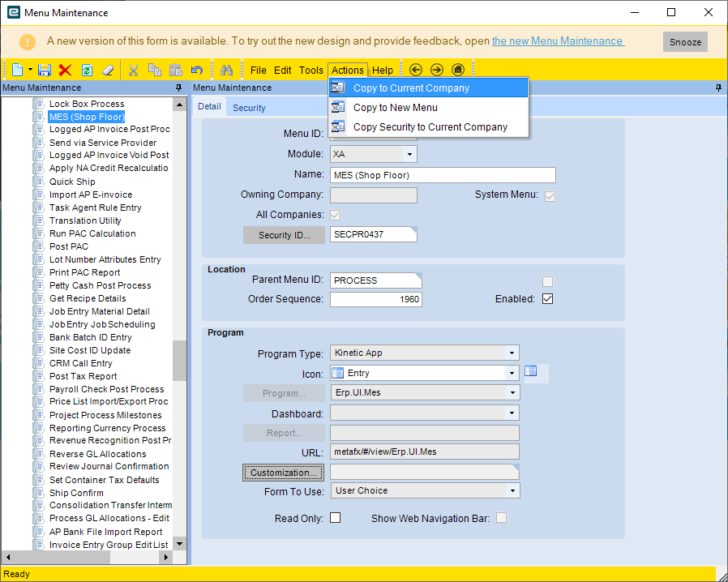Toggle the unlabeled checkbox above Enabled

[x=548, y=282]
